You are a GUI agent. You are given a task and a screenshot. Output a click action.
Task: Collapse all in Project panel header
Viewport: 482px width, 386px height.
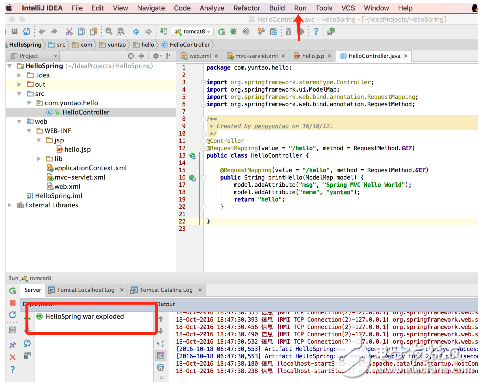click(142, 56)
